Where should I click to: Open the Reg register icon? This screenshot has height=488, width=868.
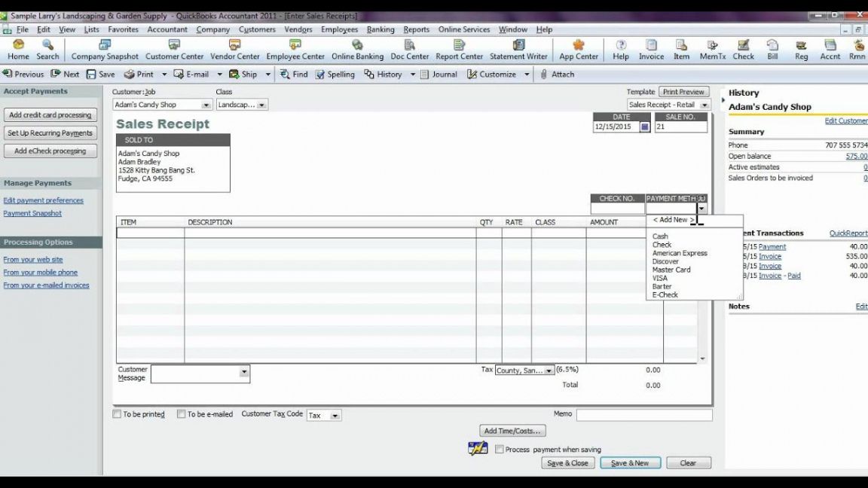tap(801, 49)
